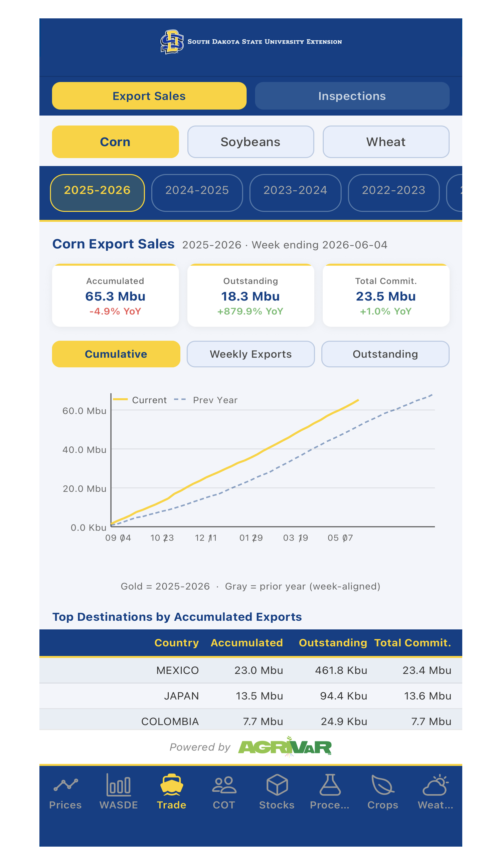Choose marketing year 2025-2026

[x=98, y=193]
